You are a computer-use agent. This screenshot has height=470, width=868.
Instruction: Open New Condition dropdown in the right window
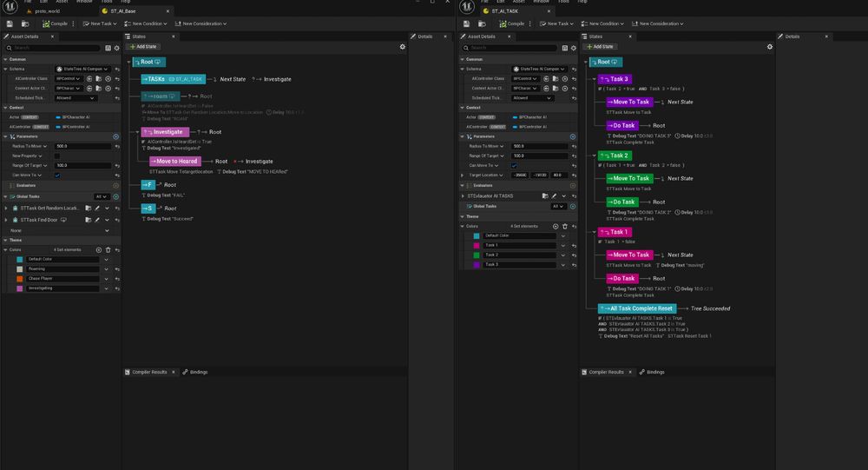[x=602, y=23]
